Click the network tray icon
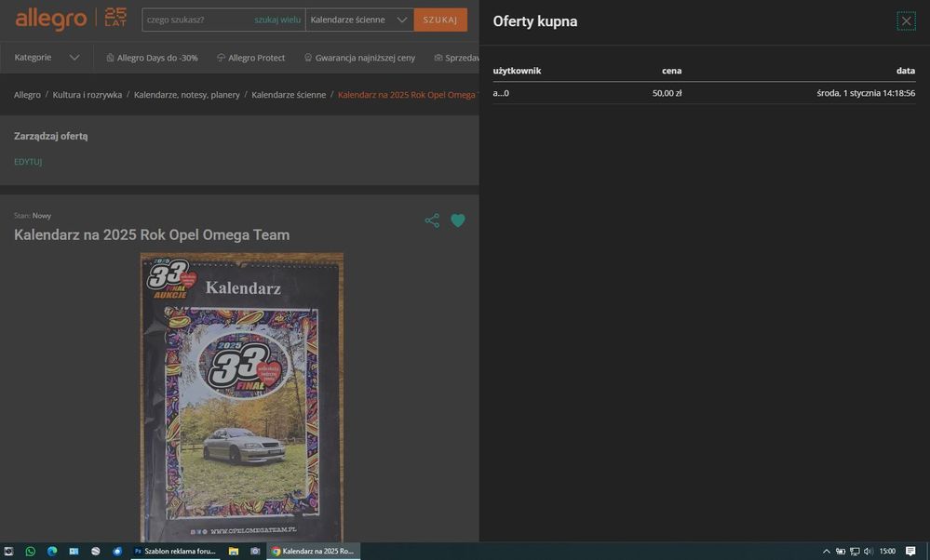Viewport: 930px width, 560px height. pyautogui.click(x=855, y=552)
